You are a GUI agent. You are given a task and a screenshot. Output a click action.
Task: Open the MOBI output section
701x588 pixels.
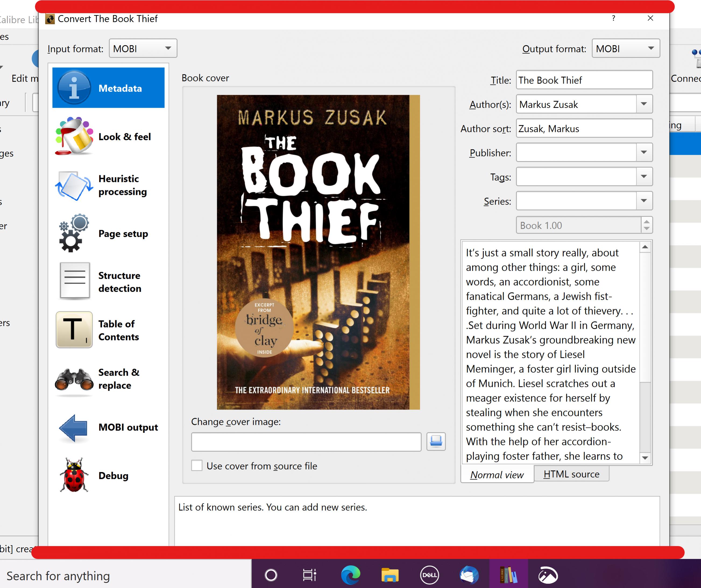click(x=108, y=427)
